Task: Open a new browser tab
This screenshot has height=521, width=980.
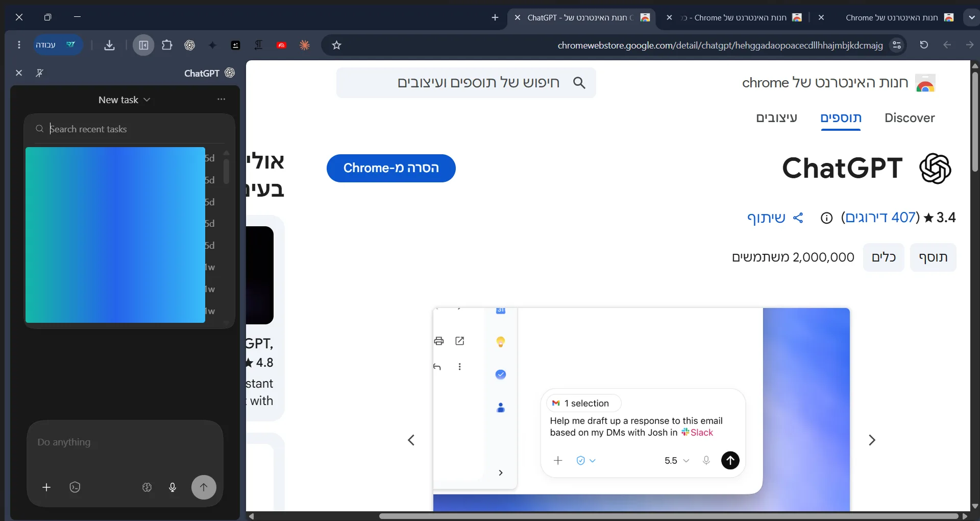Action: click(x=495, y=17)
